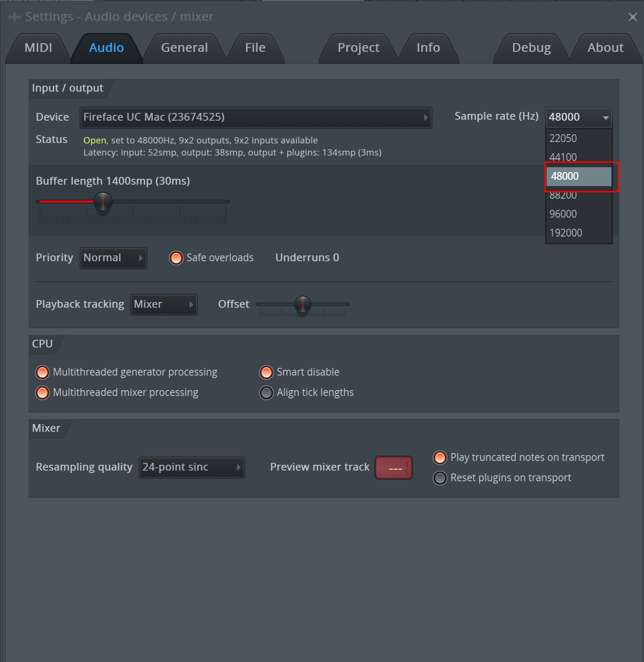Click the Buffer length slider knob
The width and height of the screenshot is (644, 662).
pyautogui.click(x=103, y=202)
